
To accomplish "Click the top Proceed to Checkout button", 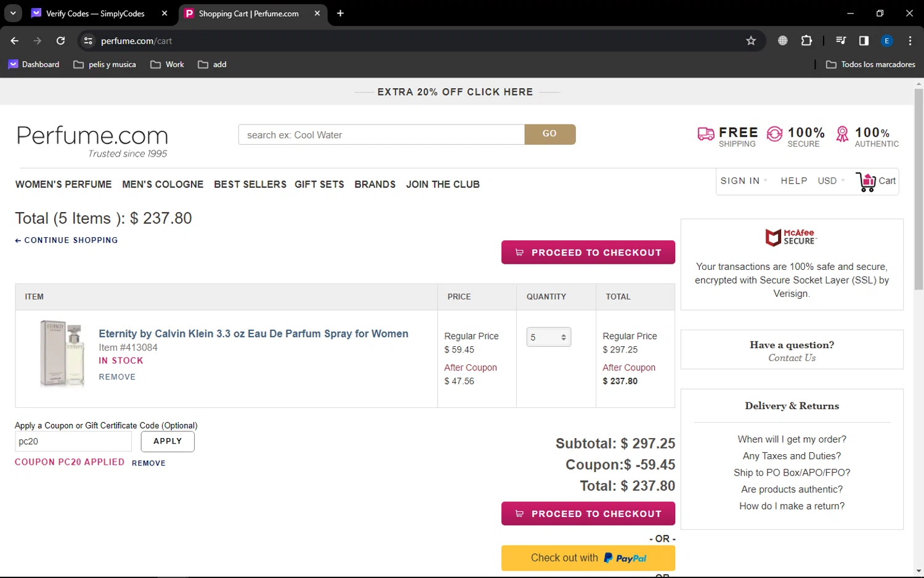I will pos(588,253).
